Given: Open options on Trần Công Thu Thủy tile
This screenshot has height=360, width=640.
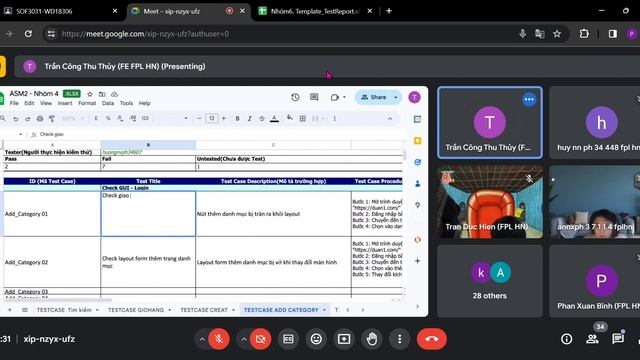Looking at the screenshot, I should coord(529,99).
